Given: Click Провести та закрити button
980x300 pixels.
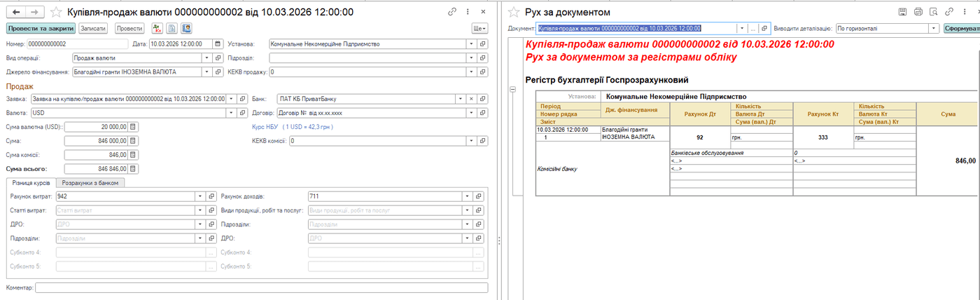Looking at the screenshot, I should tap(41, 29).
